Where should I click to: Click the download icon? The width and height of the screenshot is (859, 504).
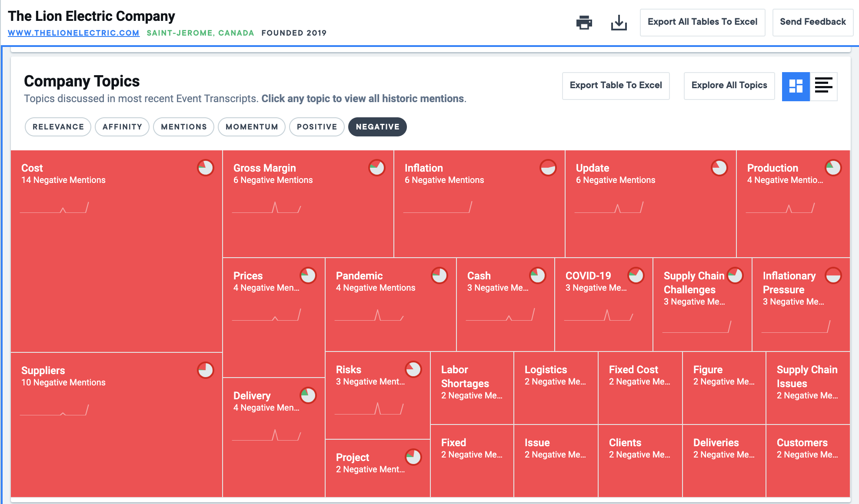point(619,22)
